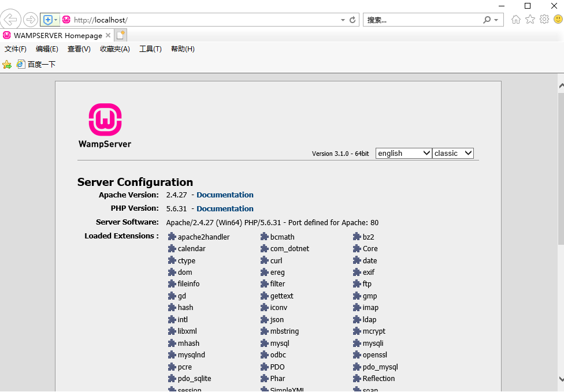
Task: Select the WAMPSERVER Homepage tab
Action: tap(58, 35)
